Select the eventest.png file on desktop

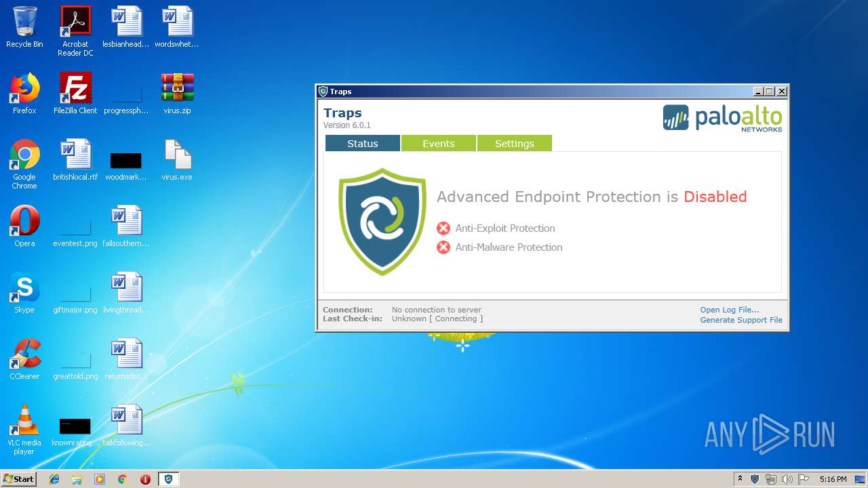tap(75, 231)
